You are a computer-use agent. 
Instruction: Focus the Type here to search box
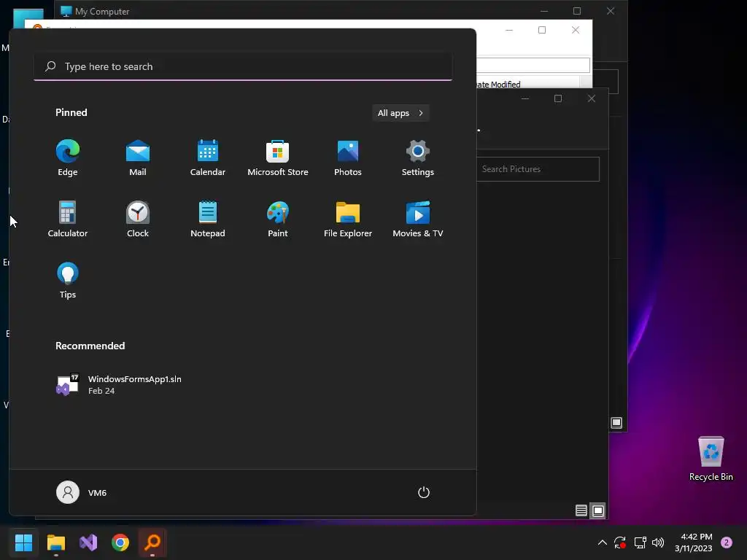tap(243, 66)
